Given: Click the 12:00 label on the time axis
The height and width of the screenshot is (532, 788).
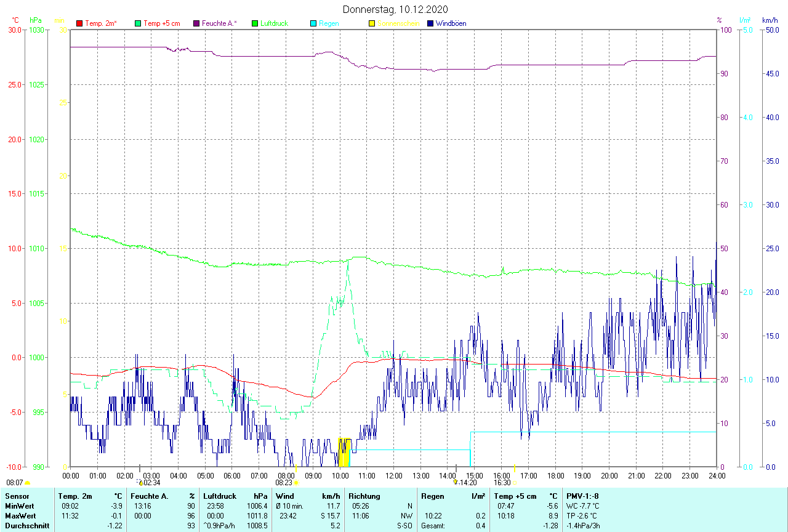Looking at the screenshot, I should 394,475.
